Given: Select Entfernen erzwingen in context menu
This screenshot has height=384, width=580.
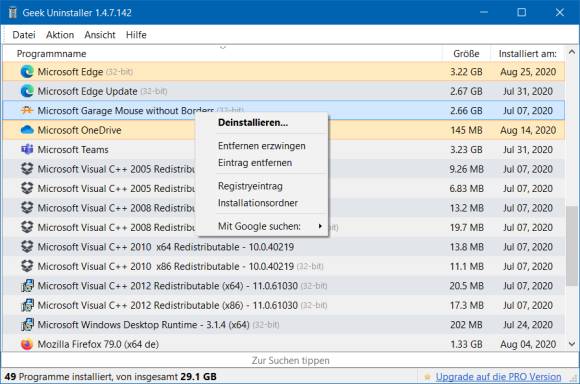Looking at the screenshot, I should 262,146.
